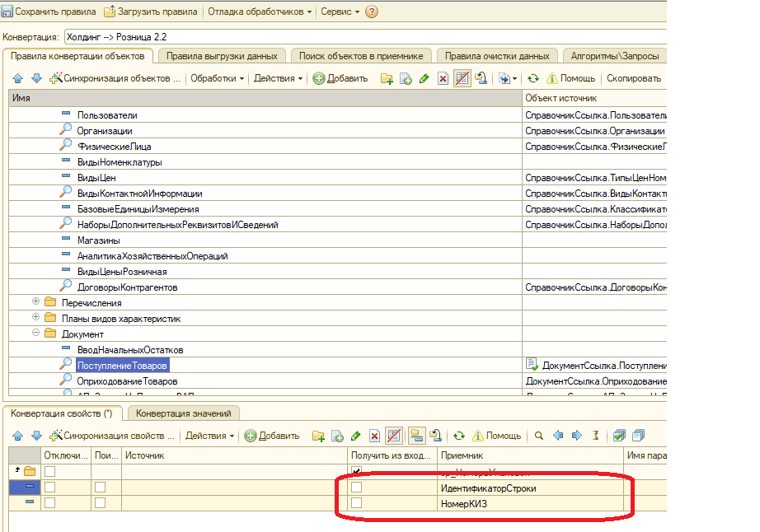Add property by copying in lower toolbar
The image size is (760, 532).
pos(337,436)
